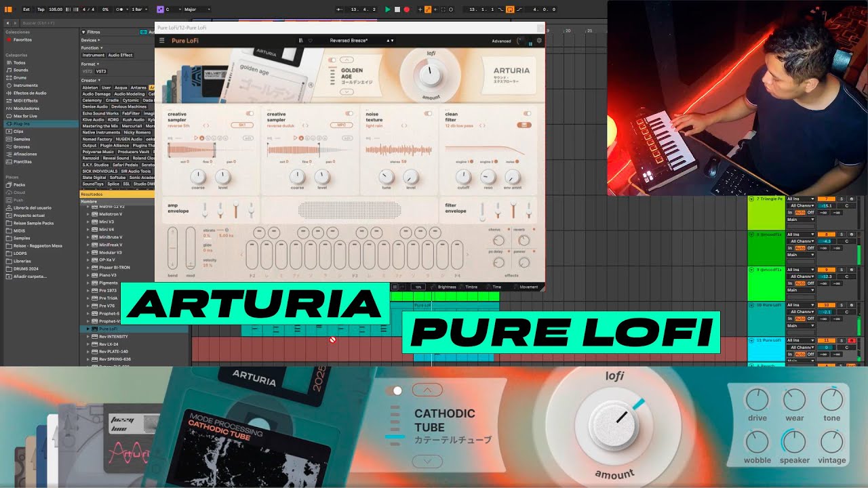The height and width of the screenshot is (488, 868).
Task: Open the Drums category in browser
Action: click(20, 77)
